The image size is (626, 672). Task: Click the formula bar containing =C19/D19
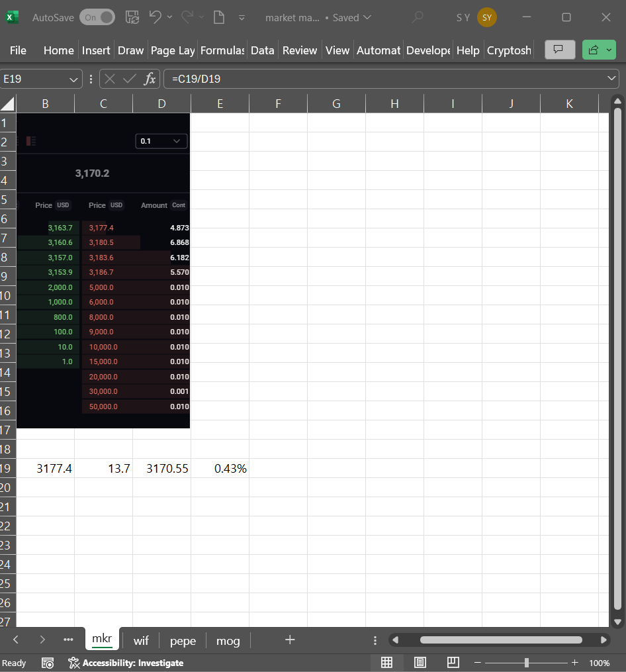[384, 79]
